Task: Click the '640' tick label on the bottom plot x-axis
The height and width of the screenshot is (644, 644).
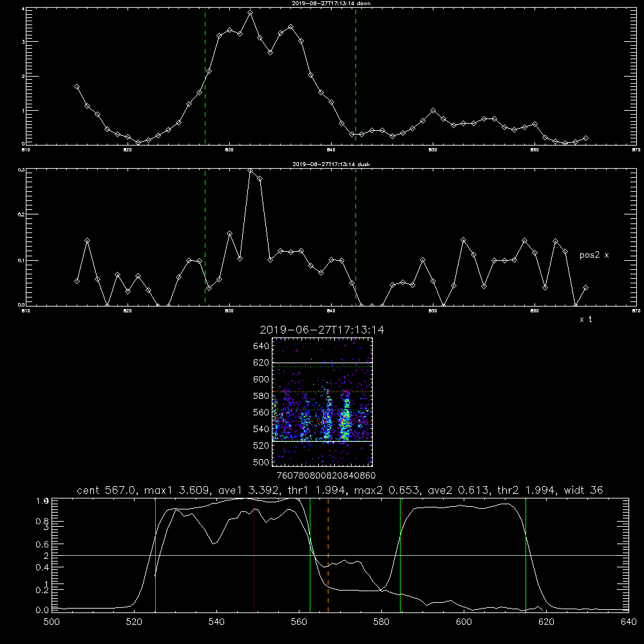Action: (629, 622)
